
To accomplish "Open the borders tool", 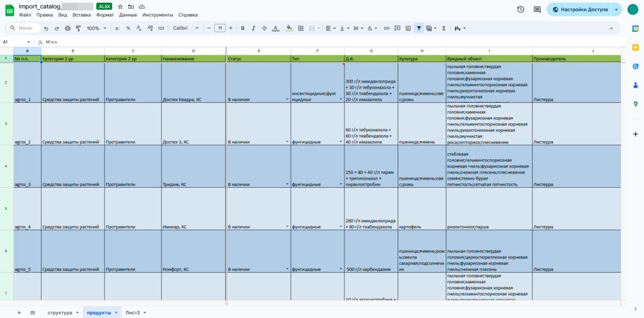I will tap(301, 28).
